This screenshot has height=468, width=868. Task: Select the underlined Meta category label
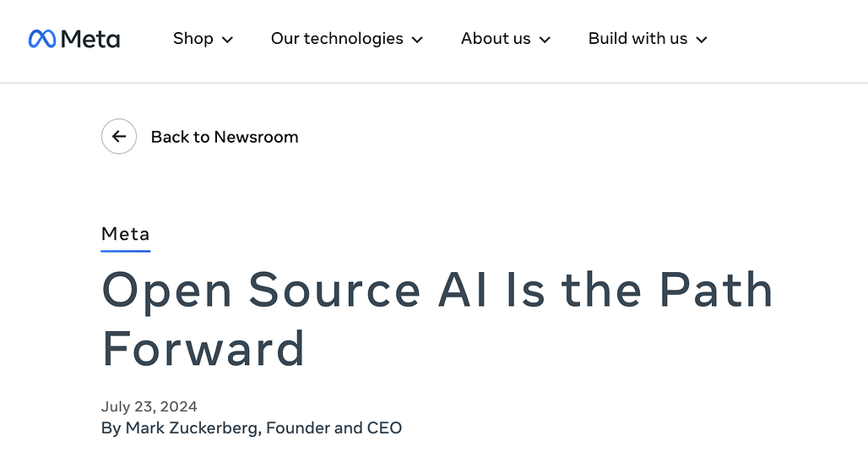tap(125, 234)
